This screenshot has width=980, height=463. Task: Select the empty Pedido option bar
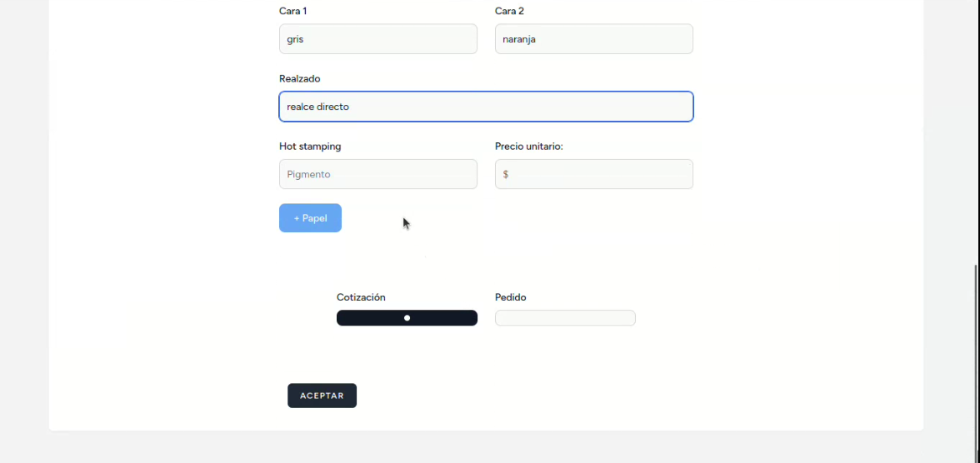click(565, 318)
